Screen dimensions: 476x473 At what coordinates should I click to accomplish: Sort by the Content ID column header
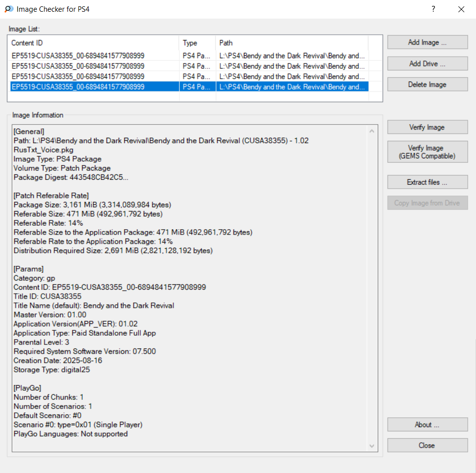94,43
